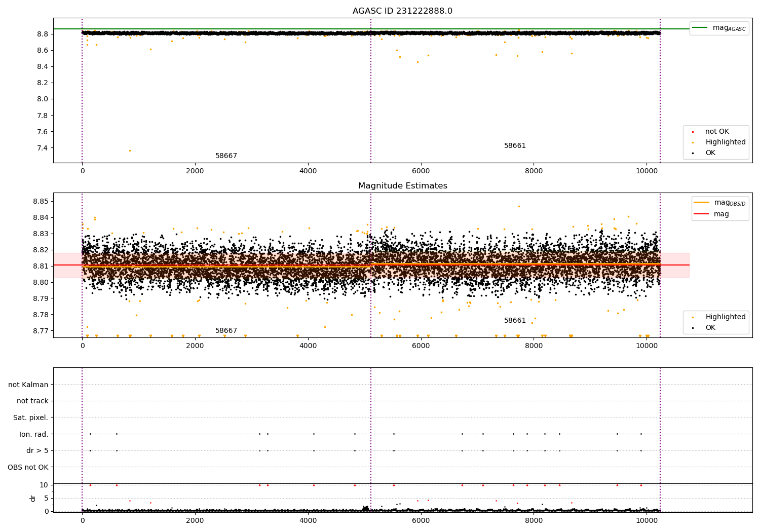Click the 7.4 y-axis tick label
This screenshot has height=532, width=760.
(43, 148)
